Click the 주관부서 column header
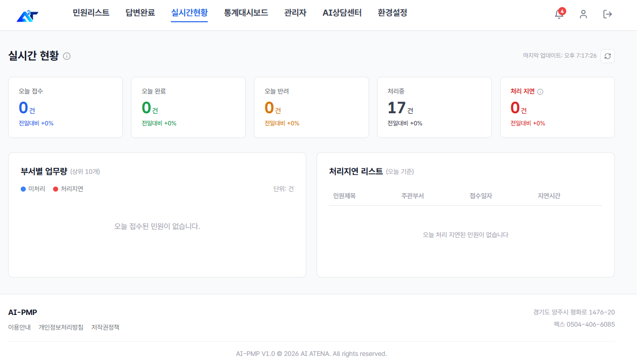 click(413, 196)
